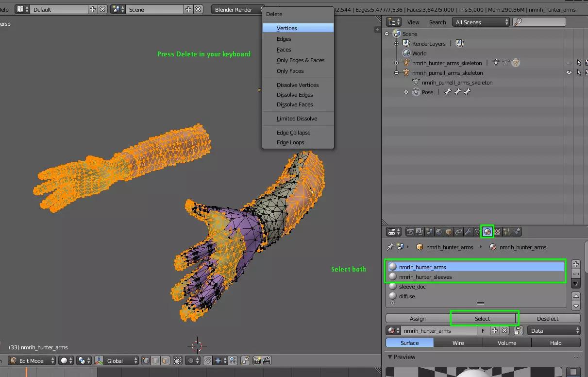Click the outliner search field

click(x=543, y=22)
